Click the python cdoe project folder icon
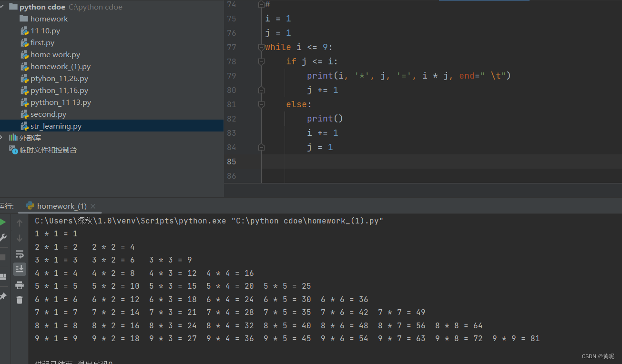Viewport: 622px width, 364px height. [x=13, y=7]
